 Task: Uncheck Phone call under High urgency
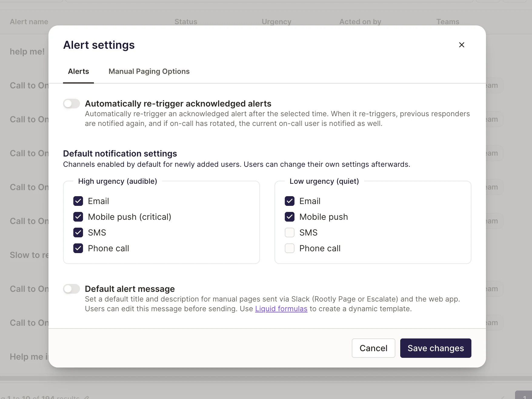point(78,248)
